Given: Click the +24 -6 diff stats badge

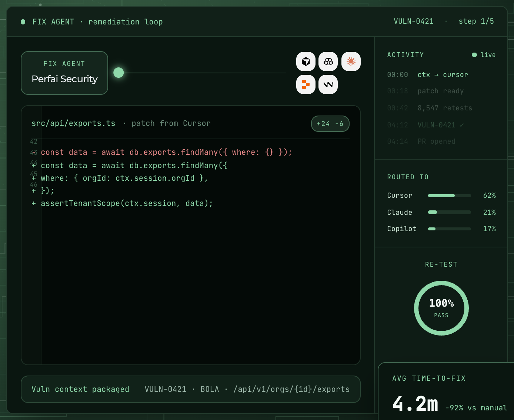Looking at the screenshot, I should tap(330, 124).
